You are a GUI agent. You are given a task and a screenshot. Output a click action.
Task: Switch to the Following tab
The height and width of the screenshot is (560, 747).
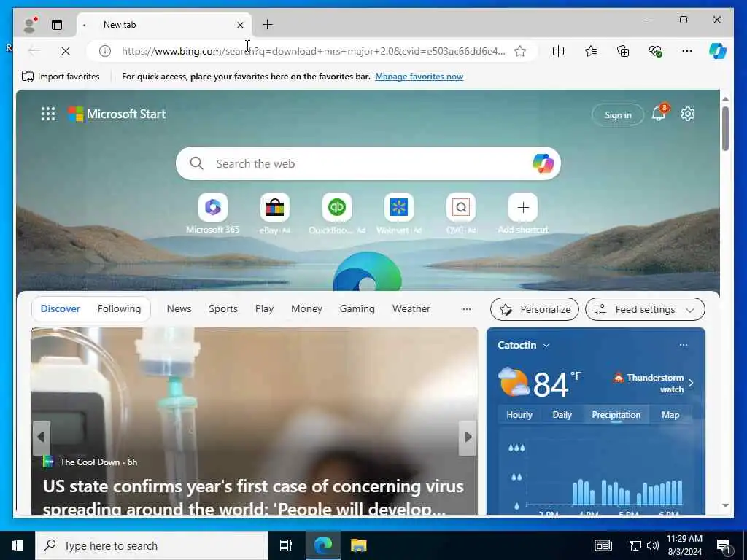click(x=119, y=308)
